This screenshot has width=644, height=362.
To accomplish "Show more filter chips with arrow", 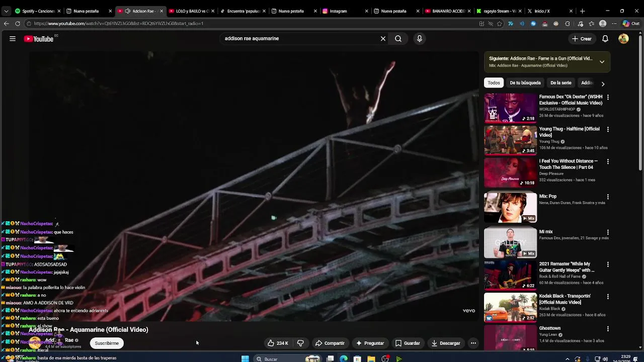I will click(x=603, y=83).
